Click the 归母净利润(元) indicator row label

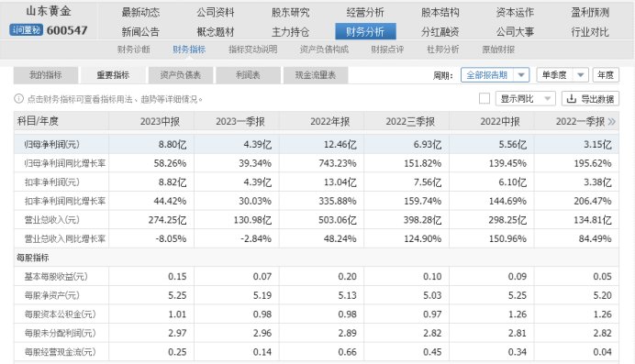pyautogui.click(x=51, y=144)
